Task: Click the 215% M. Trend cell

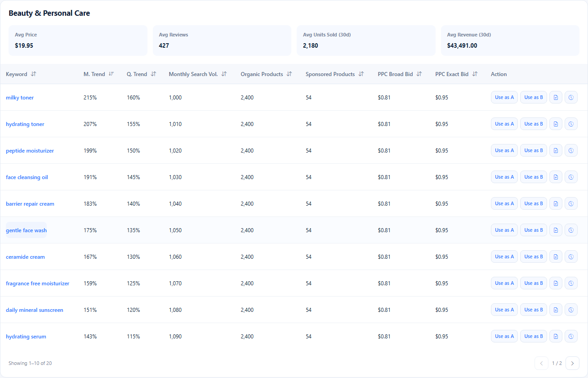Action: [x=90, y=98]
